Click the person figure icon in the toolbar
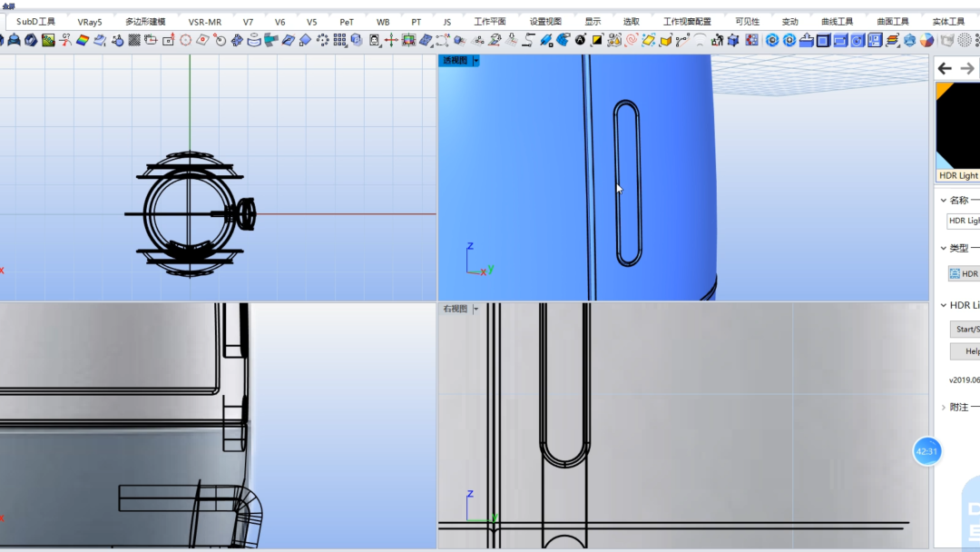 (x=717, y=41)
